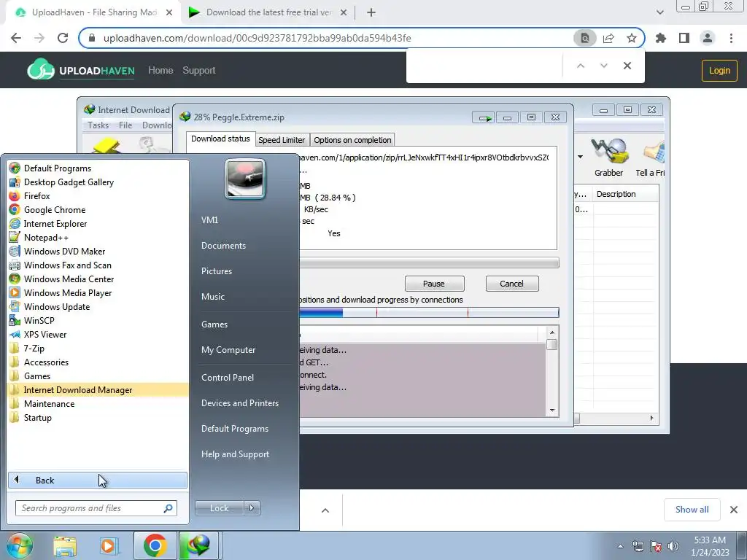Open Games in the Start menu right pane
This screenshot has width=747, height=560.
(x=214, y=324)
